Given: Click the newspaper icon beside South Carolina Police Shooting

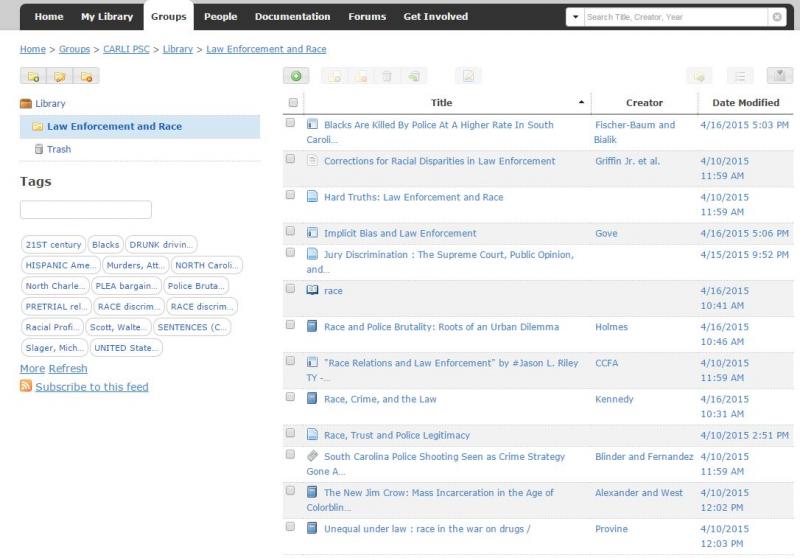Looking at the screenshot, I should coord(312,456).
